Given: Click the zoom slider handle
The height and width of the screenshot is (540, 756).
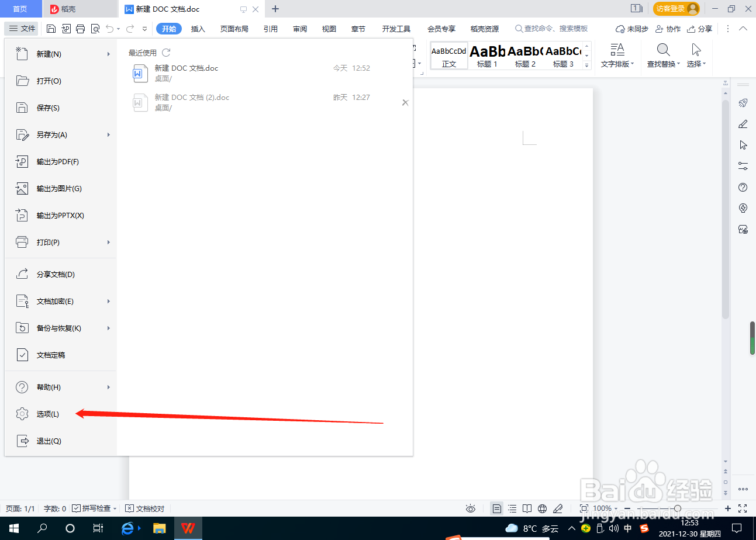Looking at the screenshot, I should point(677,508).
